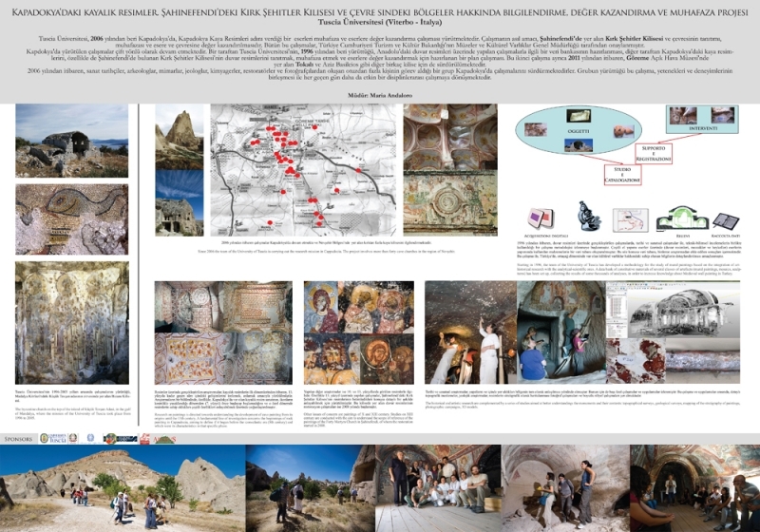Screen dimensions: 760x532
Task: Click the subtitle Tuscia Üniversitesi (Viterbo - İtalya)
Action: [x=380, y=23]
